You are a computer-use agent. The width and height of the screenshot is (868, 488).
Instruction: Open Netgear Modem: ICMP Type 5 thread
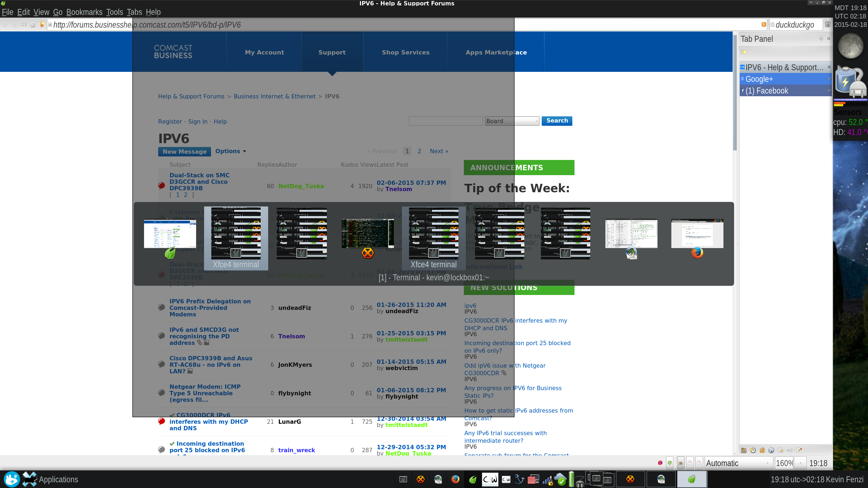pyautogui.click(x=205, y=393)
